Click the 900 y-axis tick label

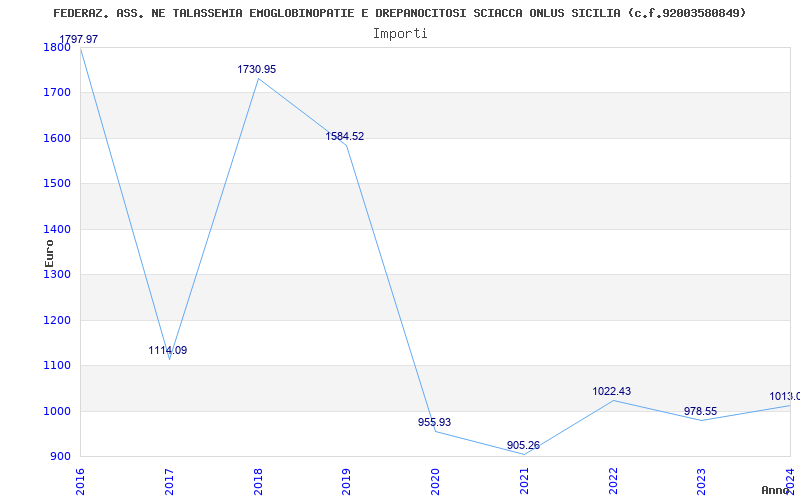[60, 457]
